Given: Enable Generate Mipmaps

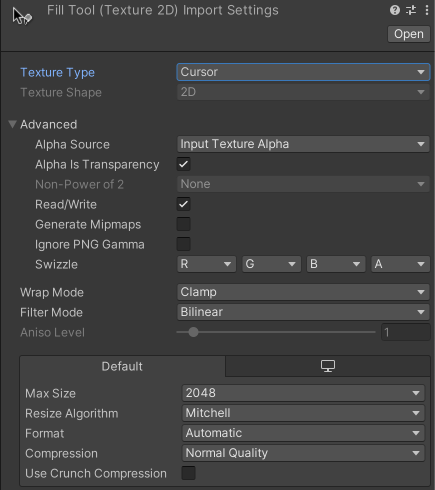Looking at the screenshot, I should (x=184, y=224).
